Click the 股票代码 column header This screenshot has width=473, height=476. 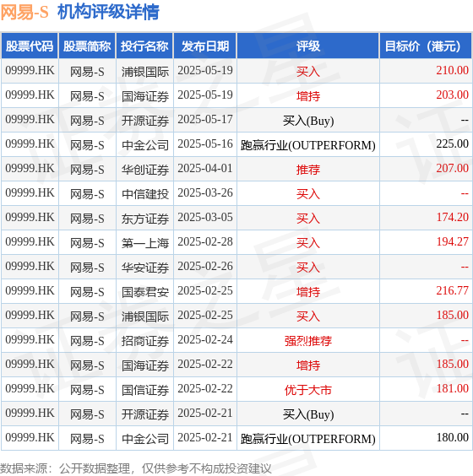(x=30, y=46)
